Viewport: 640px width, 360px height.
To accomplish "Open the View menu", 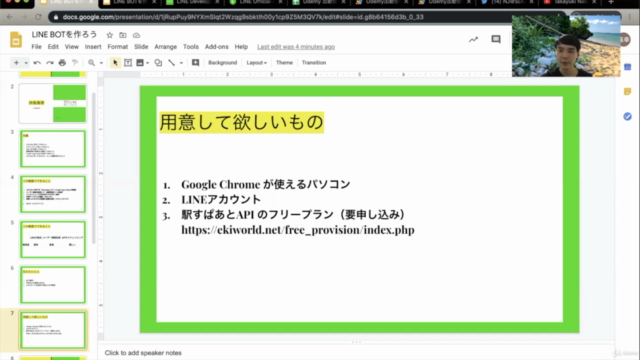I will [71, 47].
